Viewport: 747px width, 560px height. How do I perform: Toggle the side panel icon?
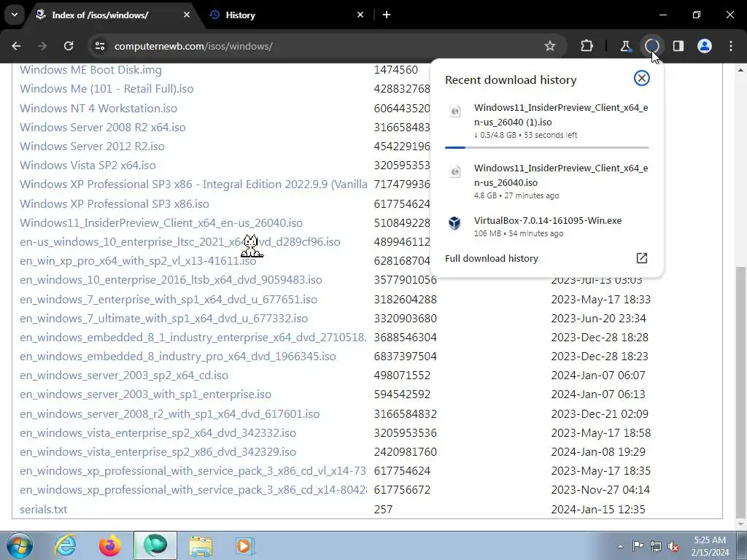pos(678,46)
